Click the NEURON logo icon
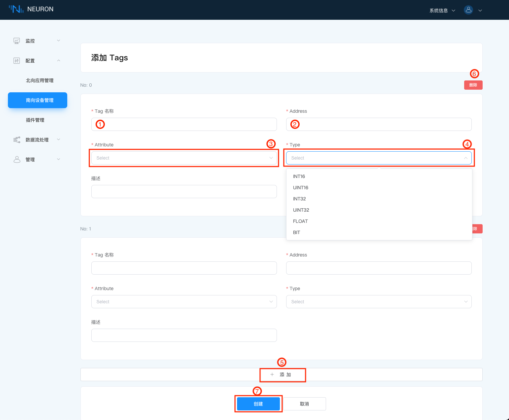Screen dimensions: 509x420 pos(16,9)
